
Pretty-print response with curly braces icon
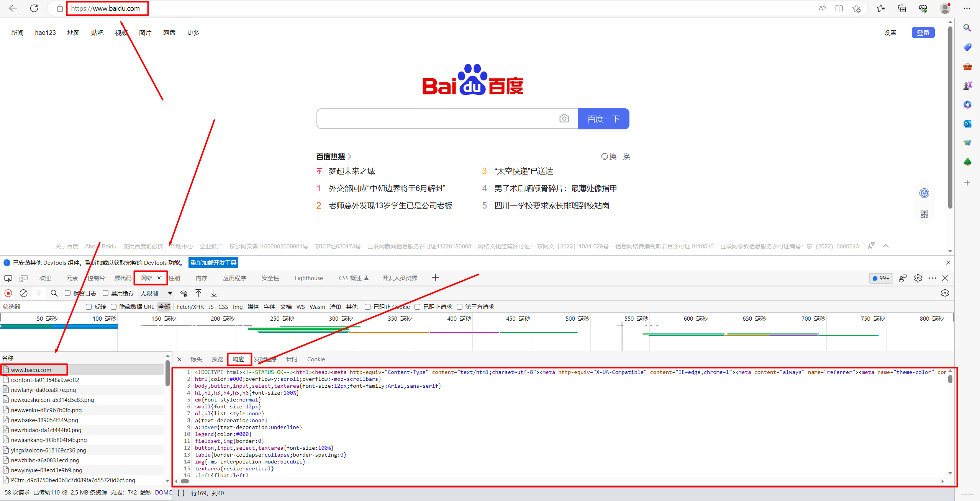[x=181, y=493]
